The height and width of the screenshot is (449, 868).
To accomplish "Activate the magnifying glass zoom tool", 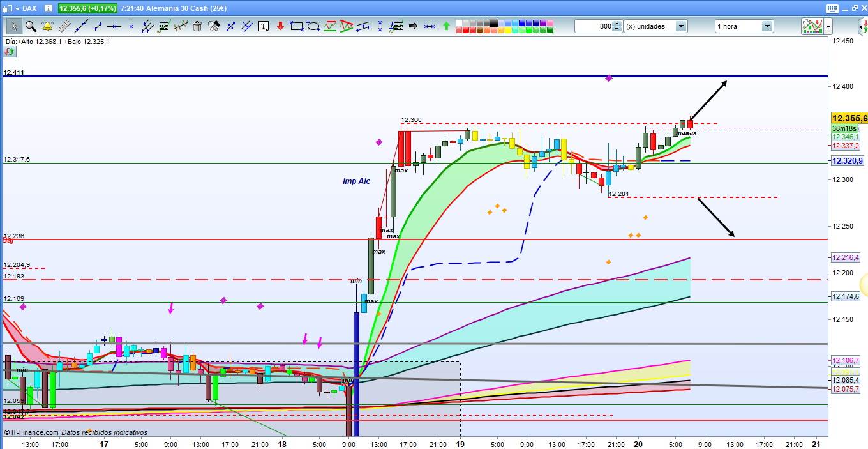I will pyautogui.click(x=30, y=26).
